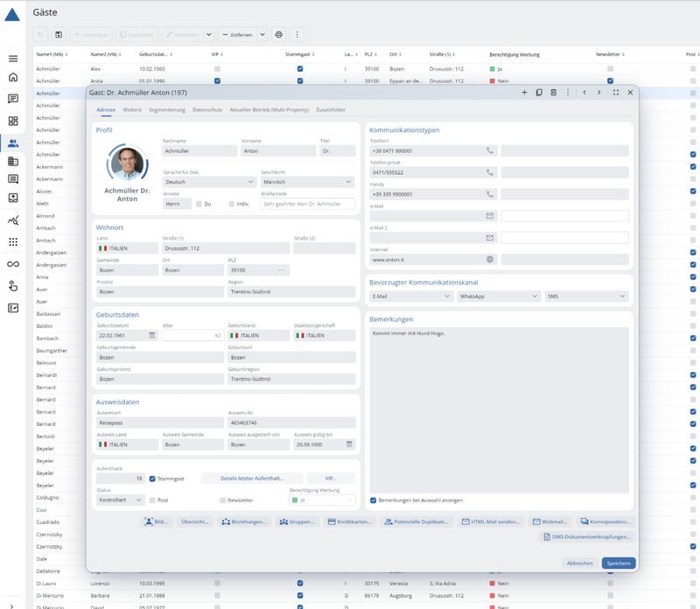Click phone icon next to Handy number
The width and height of the screenshot is (700, 609).
(x=490, y=194)
